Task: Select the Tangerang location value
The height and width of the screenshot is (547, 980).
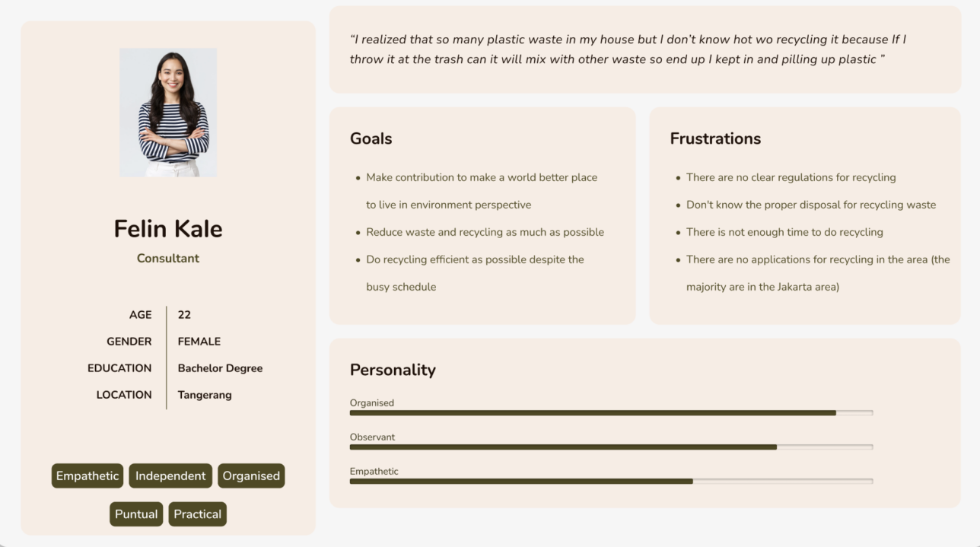Action: coord(205,395)
